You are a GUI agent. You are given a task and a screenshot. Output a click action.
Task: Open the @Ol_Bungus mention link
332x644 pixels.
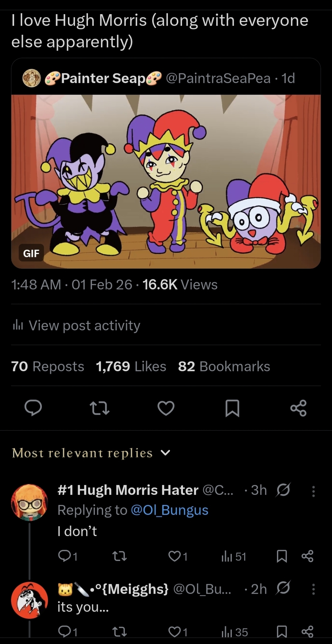pos(169,510)
